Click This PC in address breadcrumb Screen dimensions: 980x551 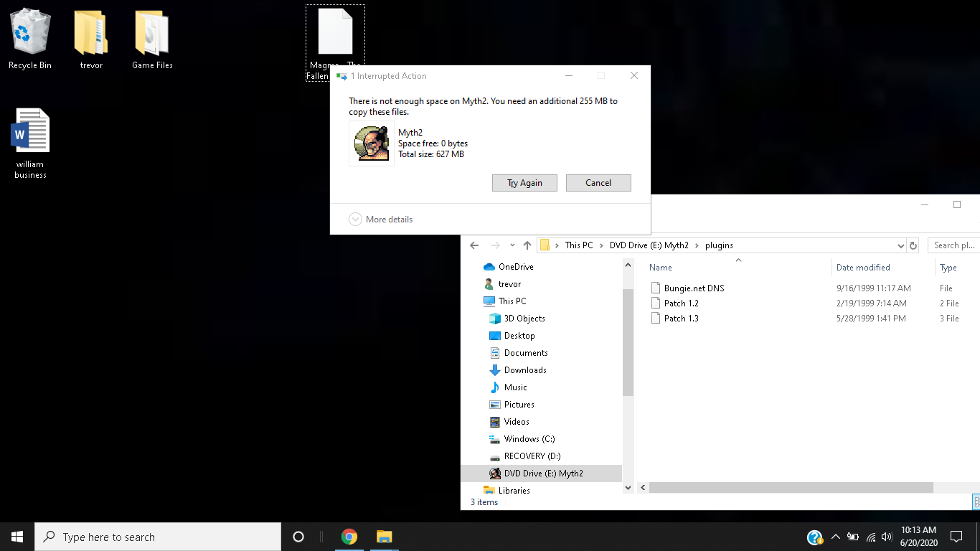[579, 245]
